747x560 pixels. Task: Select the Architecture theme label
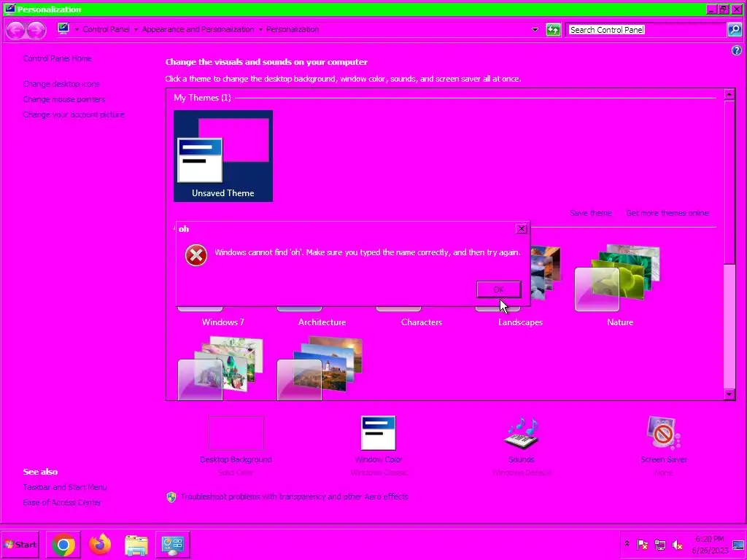pyautogui.click(x=322, y=322)
